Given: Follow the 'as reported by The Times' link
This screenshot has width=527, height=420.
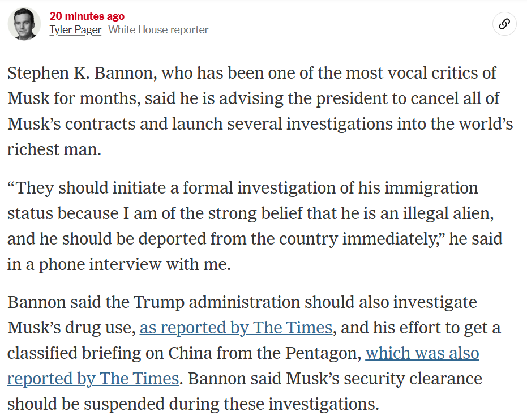Looking at the screenshot, I should click(236, 328).
